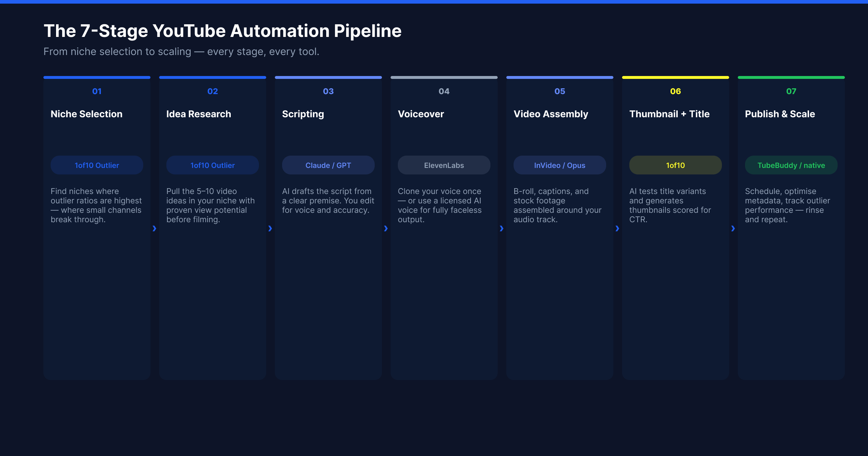This screenshot has height=456, width=868.
Task: Click the yellow accent bar atop card 06
Action: 676,77
